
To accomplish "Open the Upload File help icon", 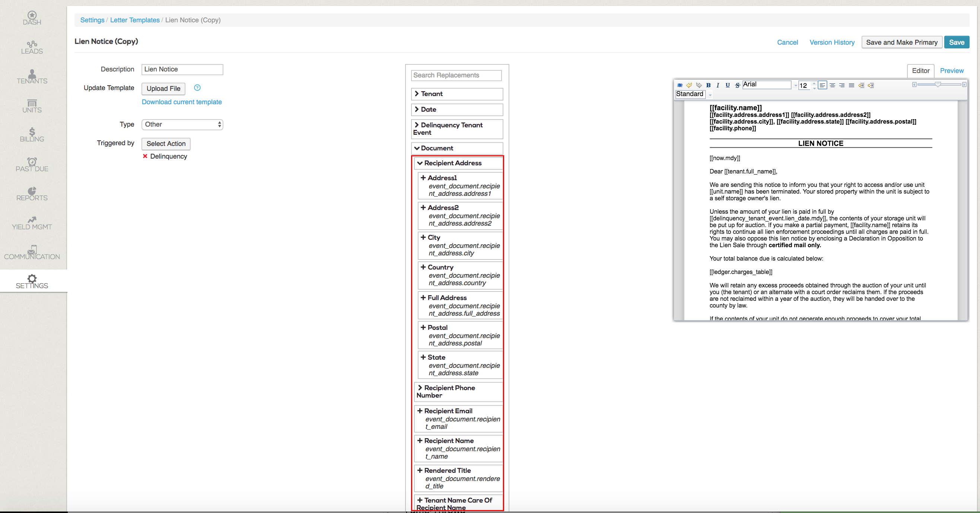I will 197,88.
